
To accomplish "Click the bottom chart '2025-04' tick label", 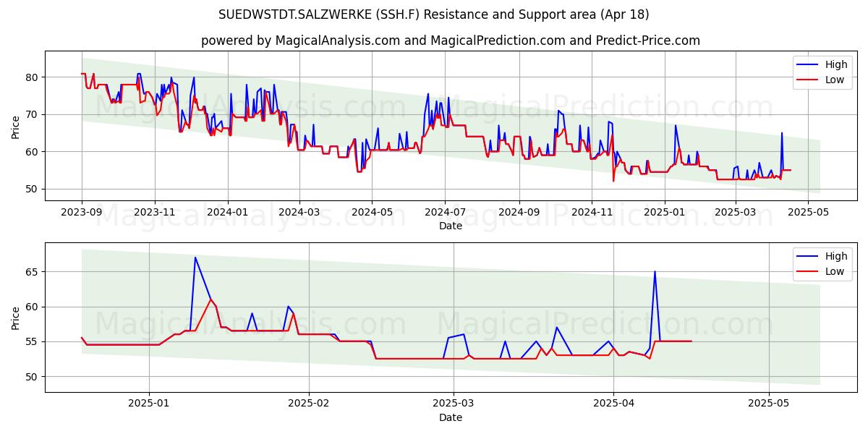I will pos(613,404).
